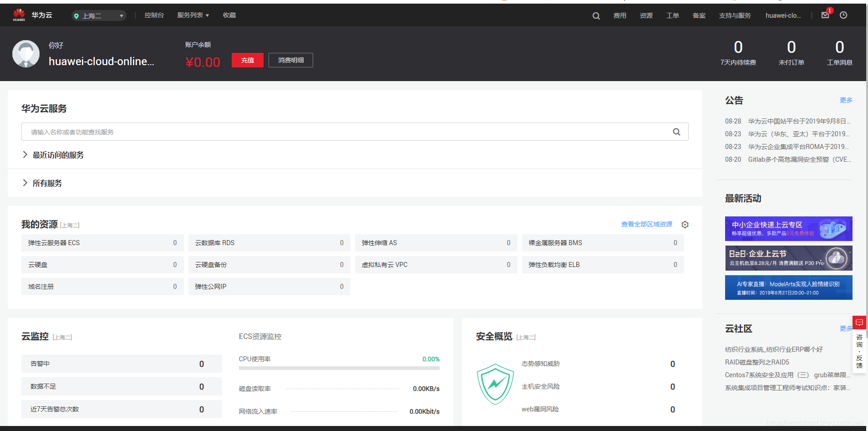Expand 所有服务 section

(x=42, y=183)
